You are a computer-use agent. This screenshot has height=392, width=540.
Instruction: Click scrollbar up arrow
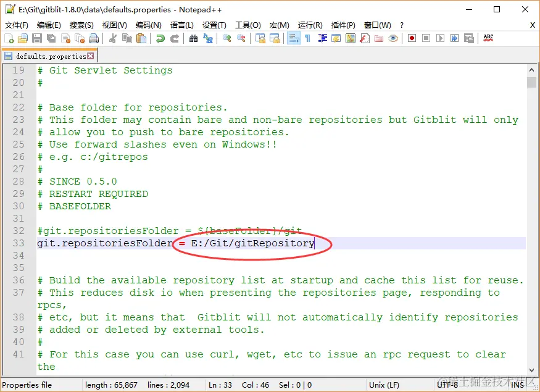point(531,70)
